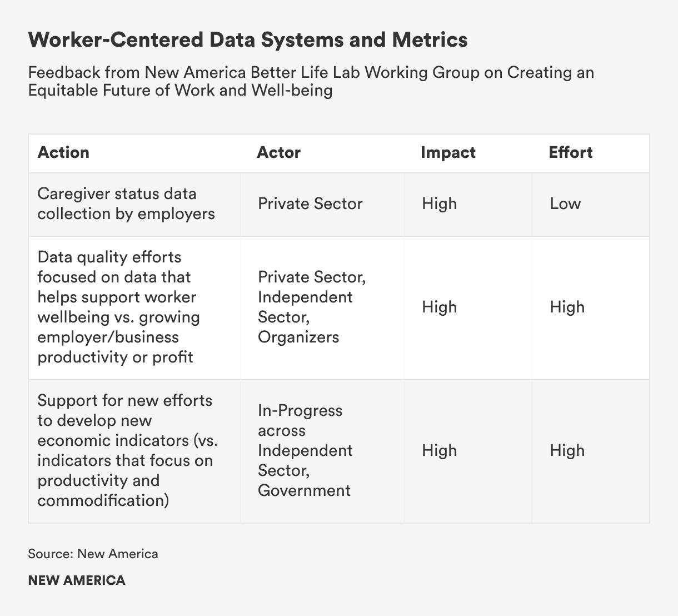Click High impact in the Data quality row
This screenshot has width=678, height=616.
tap(439, 307)
